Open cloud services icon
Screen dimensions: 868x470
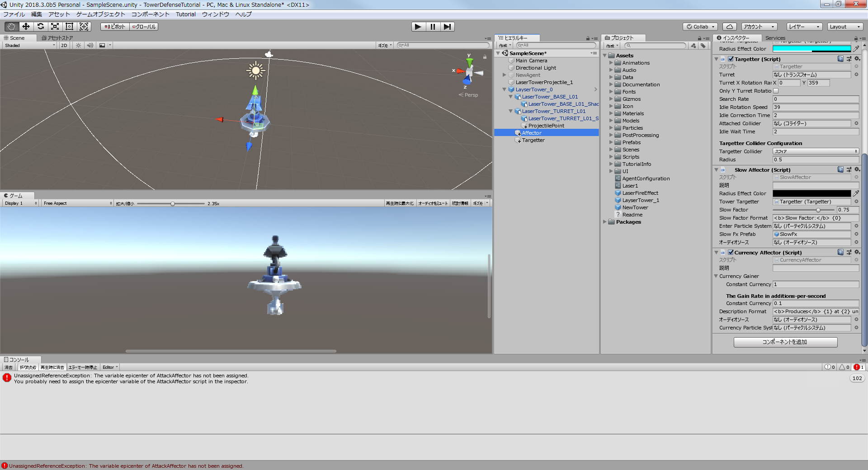pyautogui.click(x=729, y=27)
